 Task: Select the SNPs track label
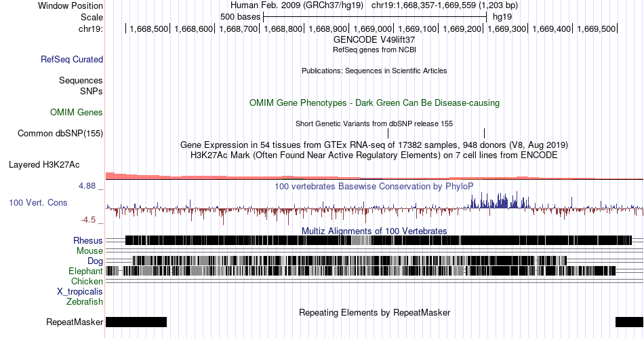92,91
